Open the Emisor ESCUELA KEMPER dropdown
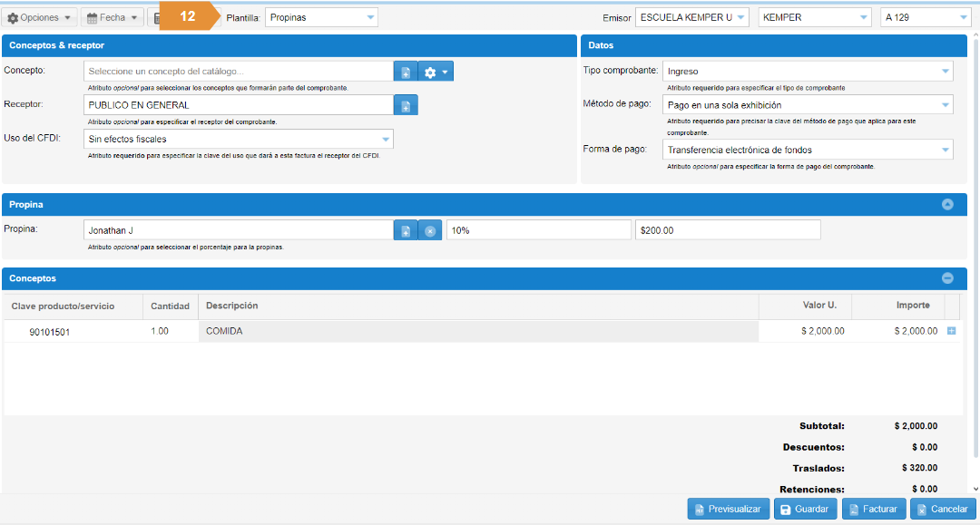The width and height of the screenshot is (980, 525). [692, 17]
